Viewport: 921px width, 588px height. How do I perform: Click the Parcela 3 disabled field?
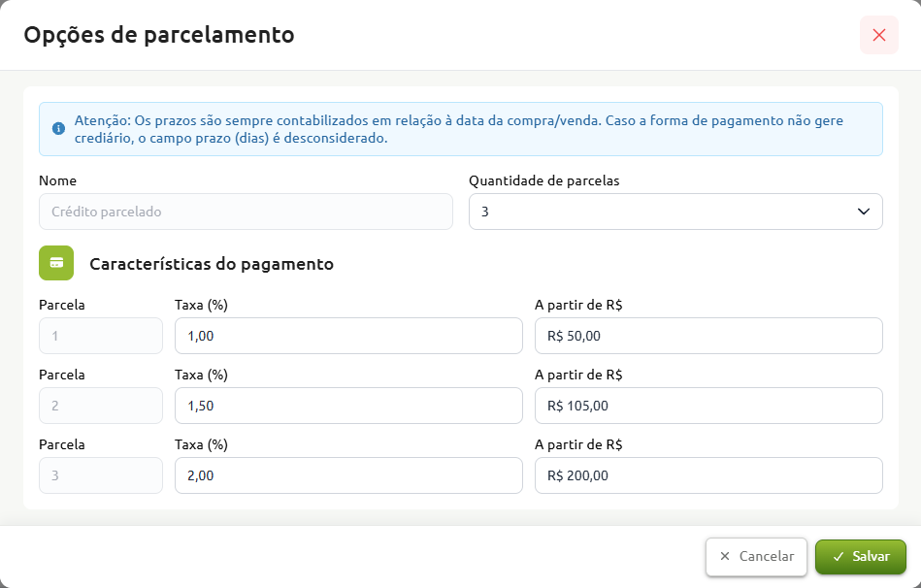100,475
